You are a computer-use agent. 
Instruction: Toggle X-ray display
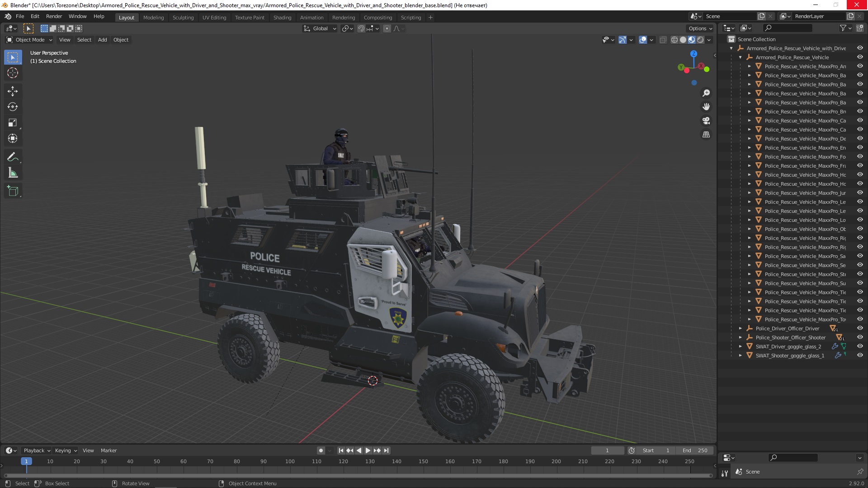[x=663, y=40]
